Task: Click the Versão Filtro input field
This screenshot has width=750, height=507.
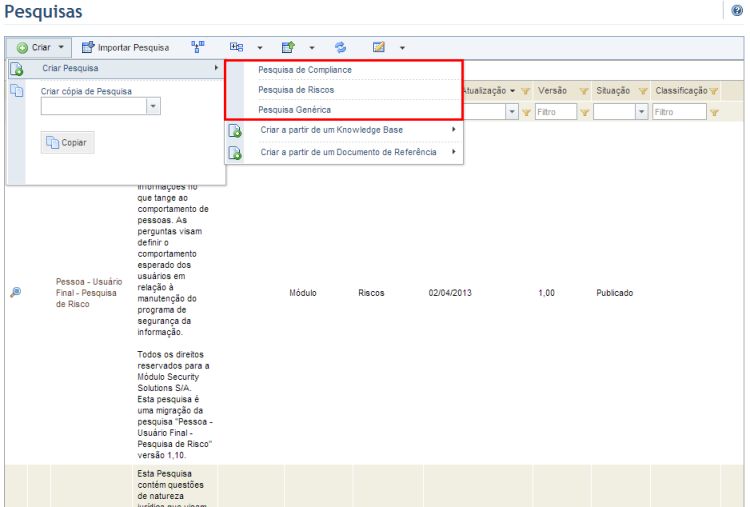Action: [x=556, y=112]
